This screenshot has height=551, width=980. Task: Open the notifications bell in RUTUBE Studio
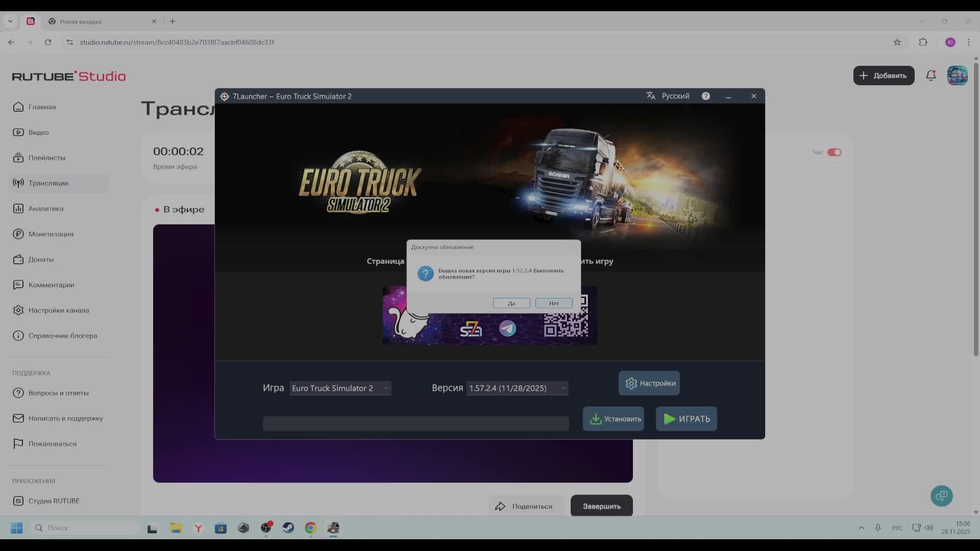(930, 75)
